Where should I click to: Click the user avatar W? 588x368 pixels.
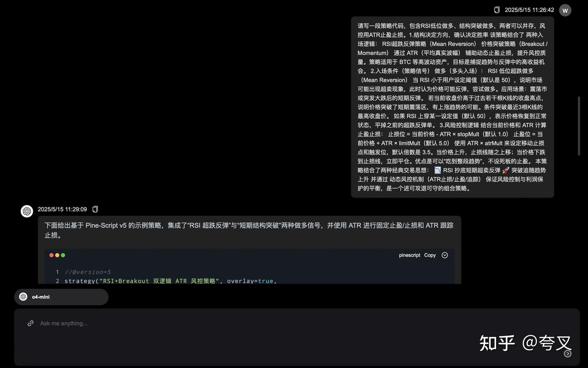point(565,9)
